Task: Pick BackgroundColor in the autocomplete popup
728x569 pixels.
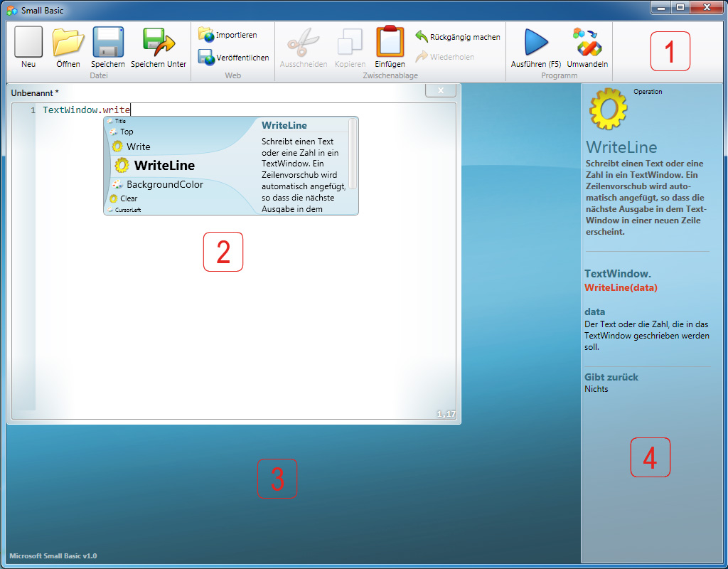Action: coord(164,185)
